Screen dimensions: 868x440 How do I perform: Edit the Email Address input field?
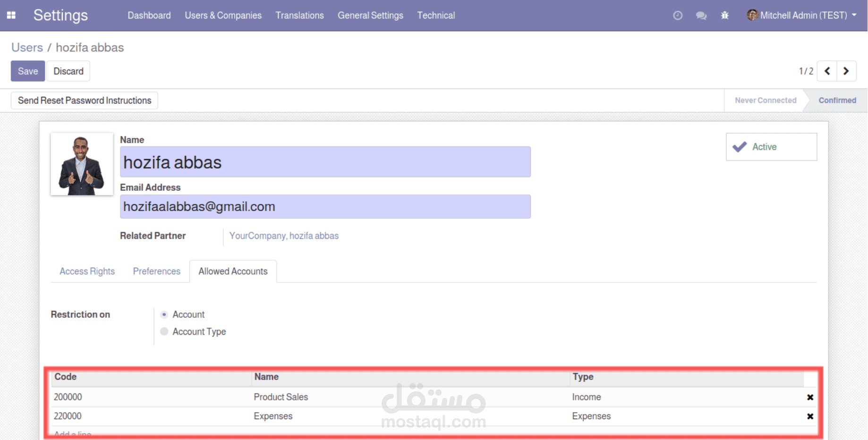pos(325,207)
